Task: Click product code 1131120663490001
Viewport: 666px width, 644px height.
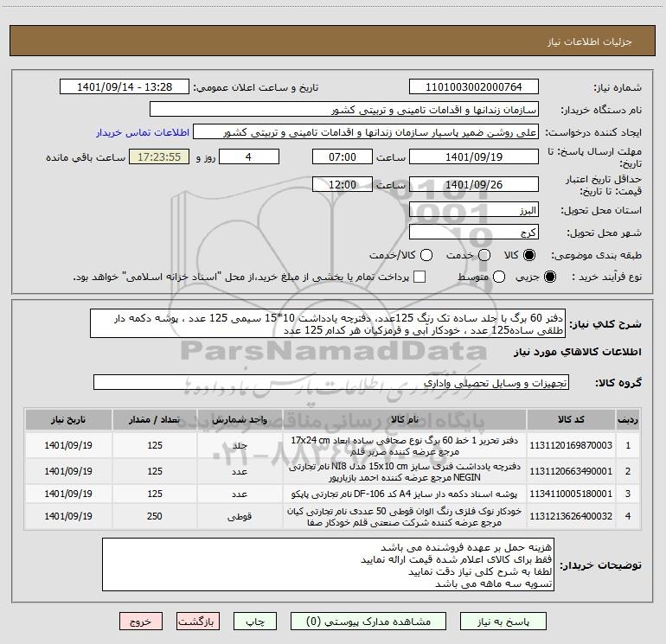Action: pos(571,471)
